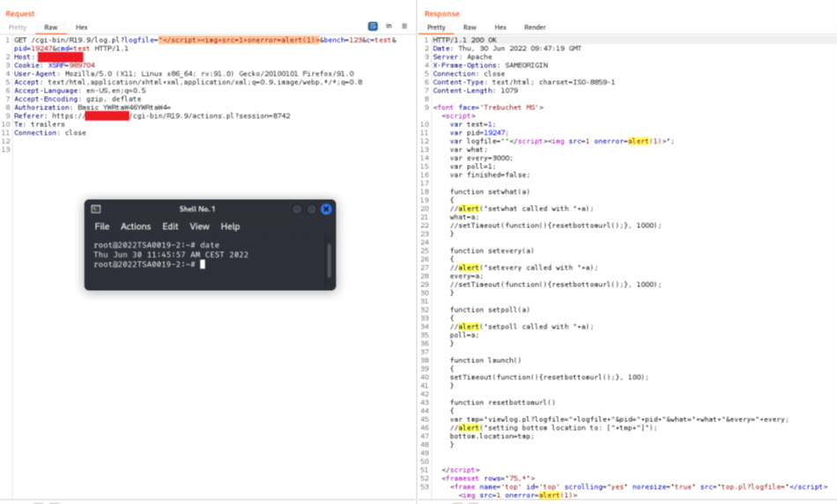The width and height of the screenshot is (837, 504).
Task: Click the 'function resetbottomurl()' line
Action: (502, 403)
